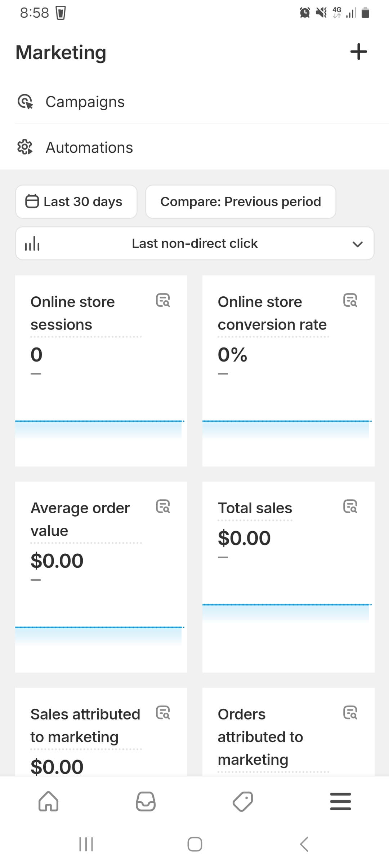The width and height of the screenshot is (389, 868).
Task: Open the report icon on Total sales
Action: [x=350, y=506]
